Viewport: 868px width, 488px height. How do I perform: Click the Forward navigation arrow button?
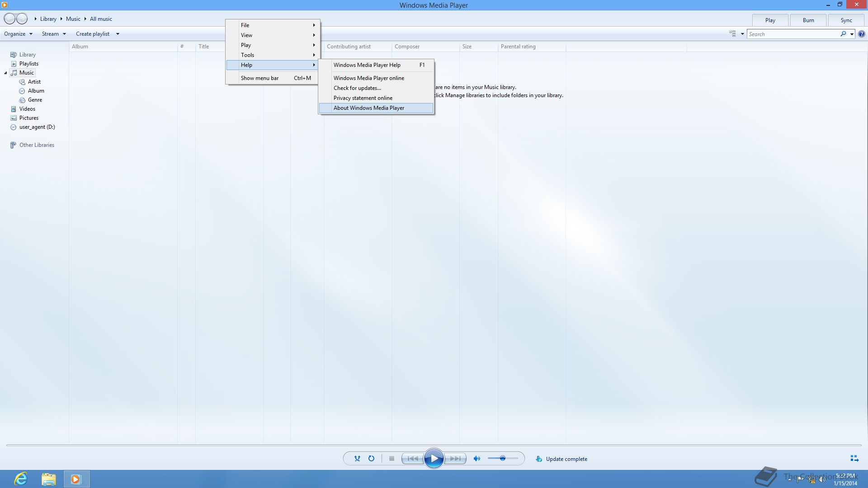tap(22, 19)
